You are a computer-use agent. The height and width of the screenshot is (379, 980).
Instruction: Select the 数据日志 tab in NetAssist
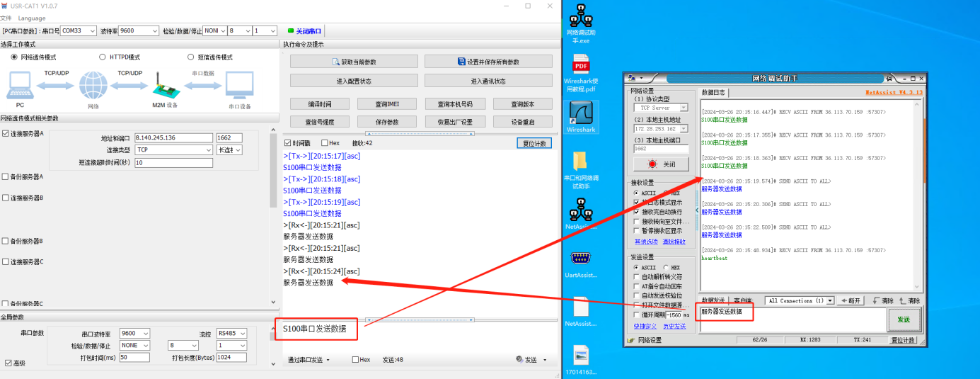tap(713, 93)
